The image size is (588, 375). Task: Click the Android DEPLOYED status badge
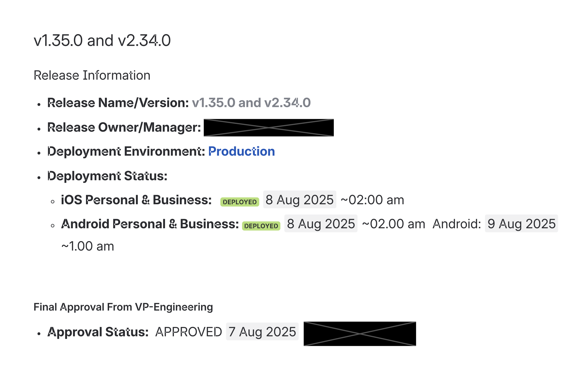coord(261,226)
